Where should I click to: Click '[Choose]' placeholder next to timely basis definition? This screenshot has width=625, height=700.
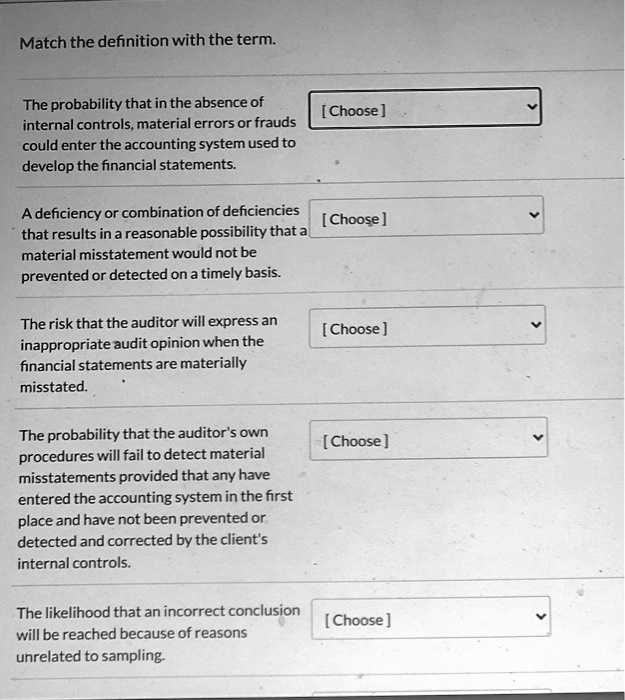[x=354, y=219]
